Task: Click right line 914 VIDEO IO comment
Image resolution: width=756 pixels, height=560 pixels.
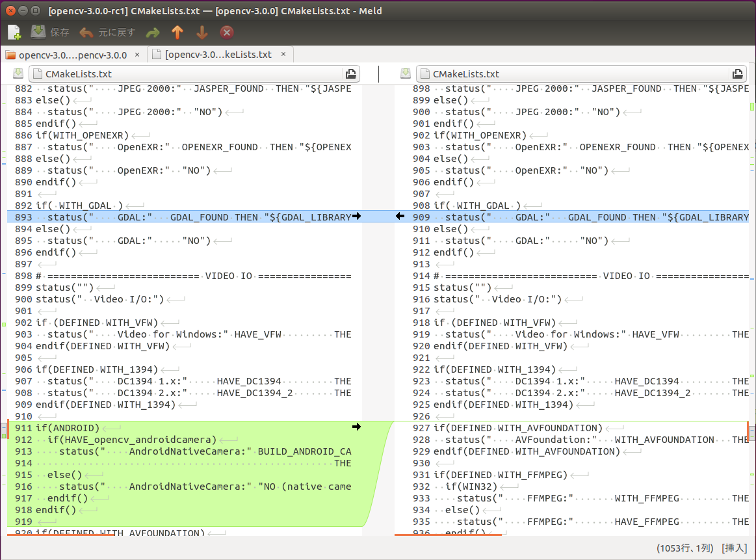Action: tap(591, 276)
